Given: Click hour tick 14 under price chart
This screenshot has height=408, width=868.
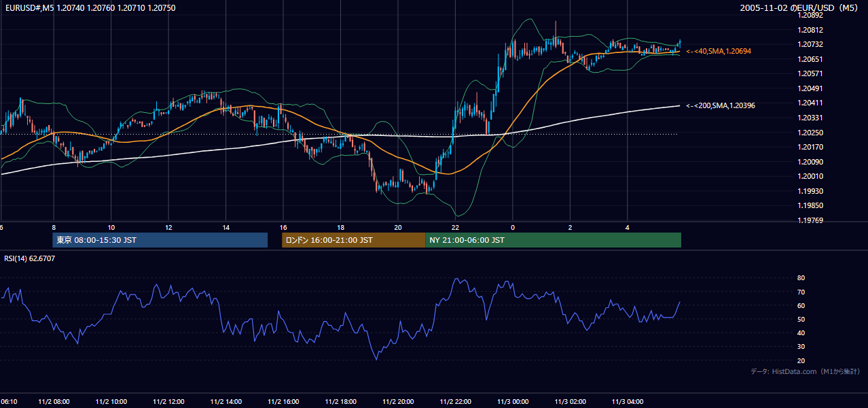Looking at the screenshot, I should click(x=225, y=227).
